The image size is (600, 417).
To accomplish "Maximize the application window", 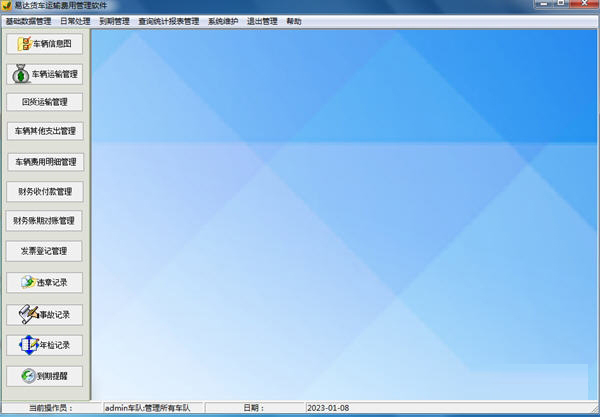I will coord(561,3).
